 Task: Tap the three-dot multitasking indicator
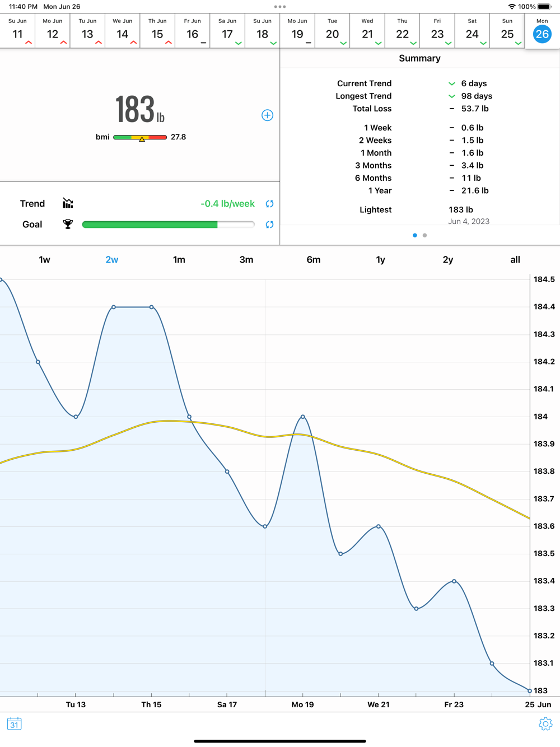pyautogui.click(x=280, y=7)
